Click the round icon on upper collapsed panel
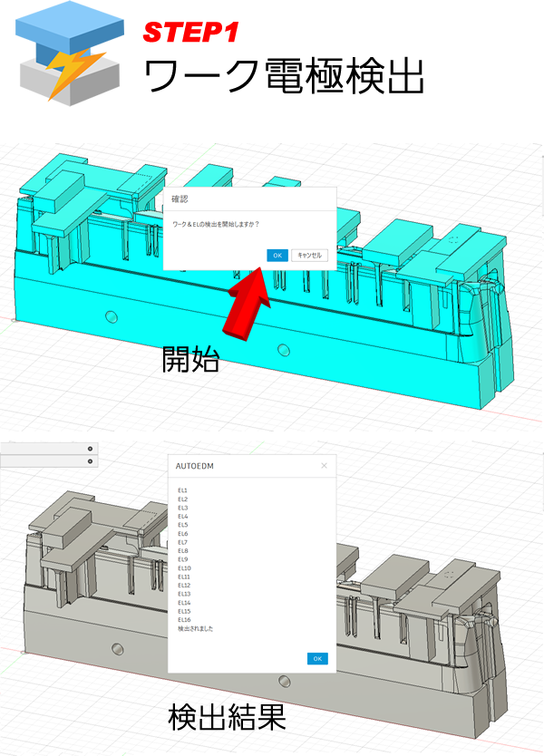This screenshot has width=544, height=756. pos(90,449)
